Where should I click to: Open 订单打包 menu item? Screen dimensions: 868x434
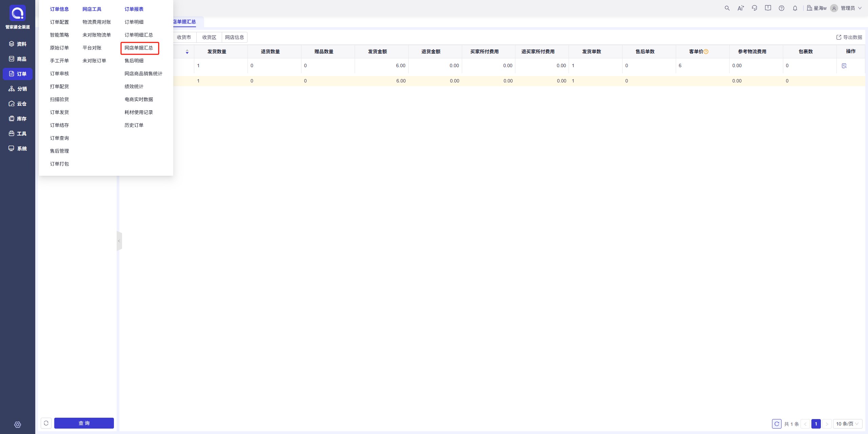tap(59, 164)
